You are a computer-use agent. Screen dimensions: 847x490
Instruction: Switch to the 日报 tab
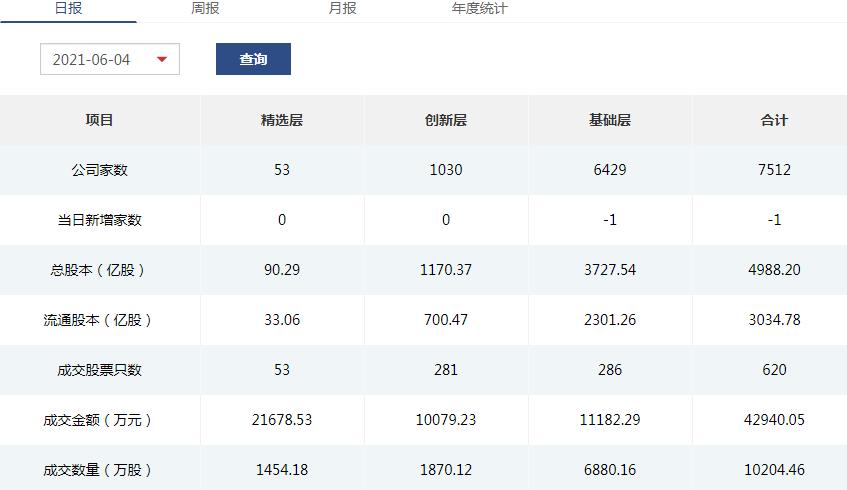coord(69,9)
